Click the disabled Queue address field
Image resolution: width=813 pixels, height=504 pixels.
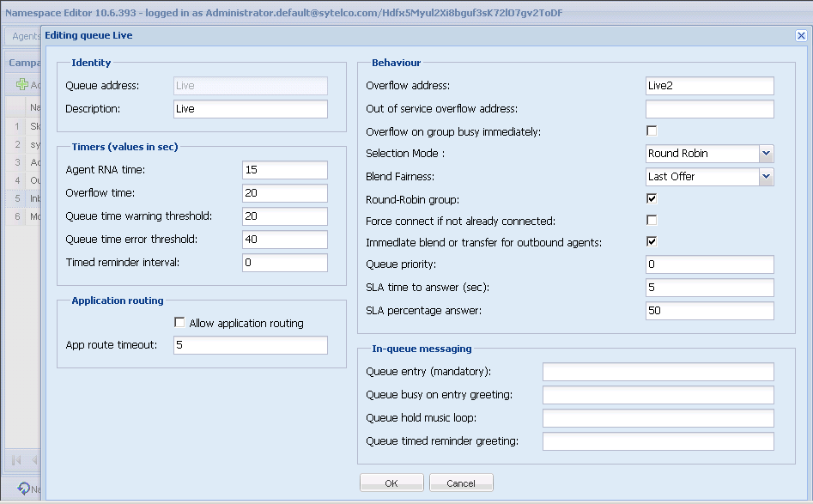tap(251, 86)
